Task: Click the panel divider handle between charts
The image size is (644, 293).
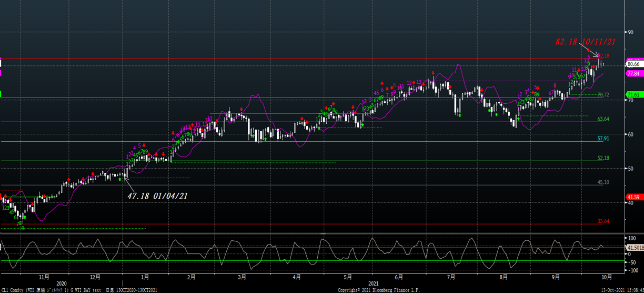Action: 322,233
